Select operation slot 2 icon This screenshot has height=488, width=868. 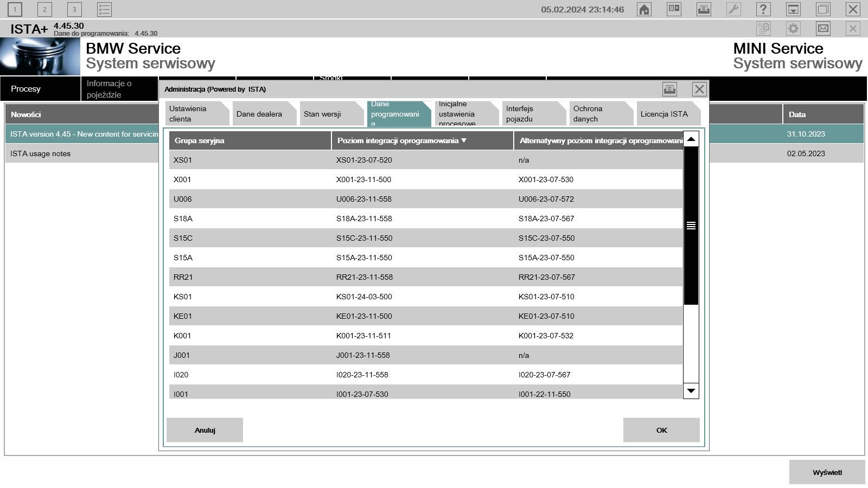[44, 9]
